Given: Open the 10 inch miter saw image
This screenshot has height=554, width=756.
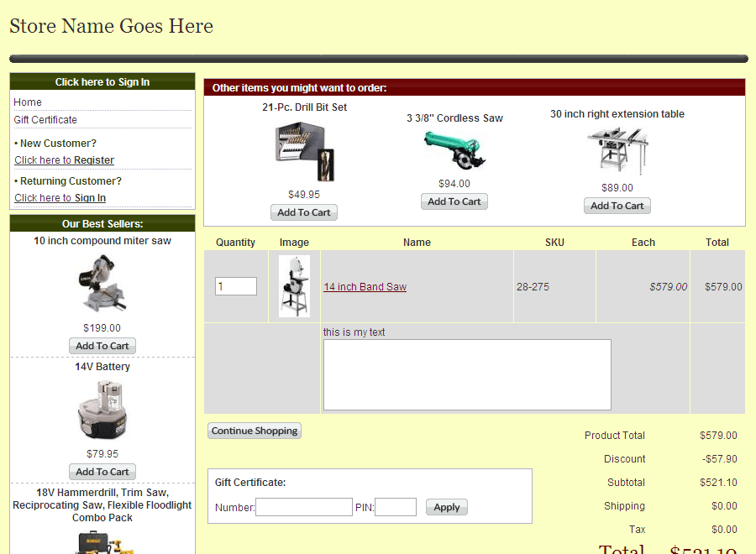Looking at the screenshot, I should pyautogui.click(x=102, y=284).
